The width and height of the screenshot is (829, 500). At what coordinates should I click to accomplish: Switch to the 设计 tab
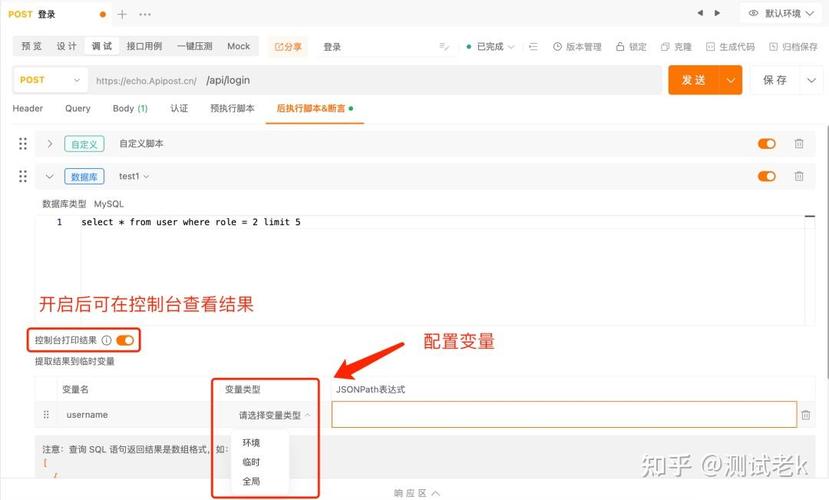(67, 46)
